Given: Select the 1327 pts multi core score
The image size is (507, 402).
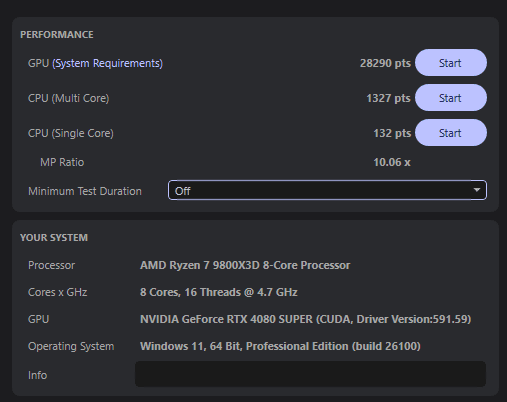Looking at the screenshot, I should [x=388, y=98].
